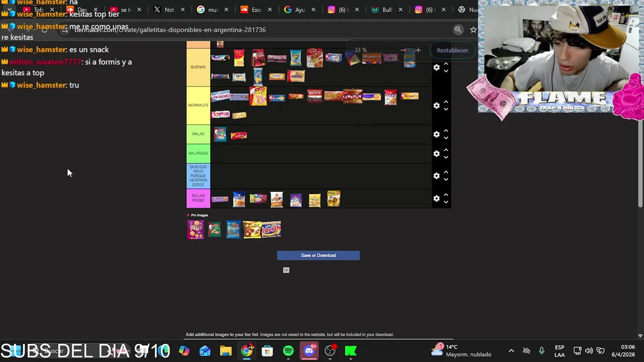Show hidden system tray icons chevron
The height and width of the screenshot is (362, 644).
pyautogui.click(x=511, y=350)
